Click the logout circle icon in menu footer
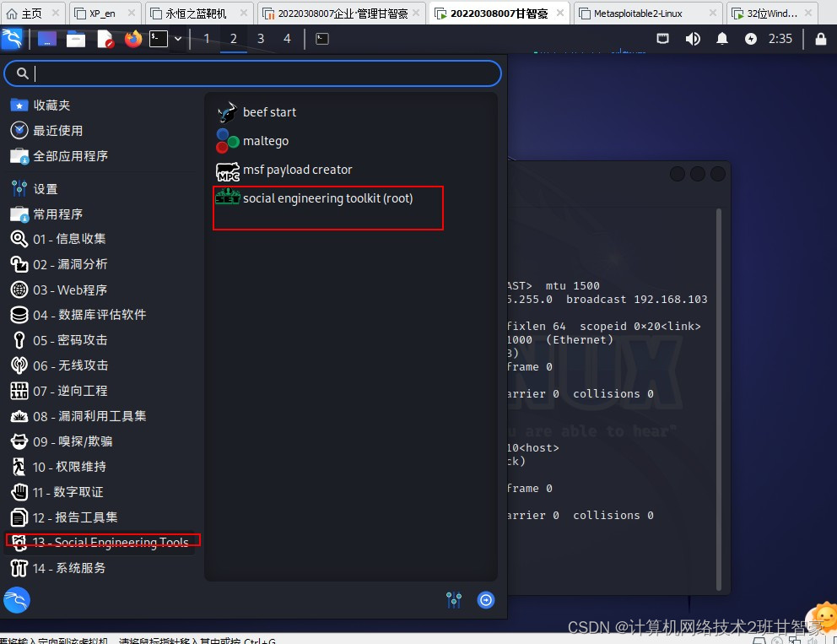This screenshot has width=837, height=644. pos(486,600)
